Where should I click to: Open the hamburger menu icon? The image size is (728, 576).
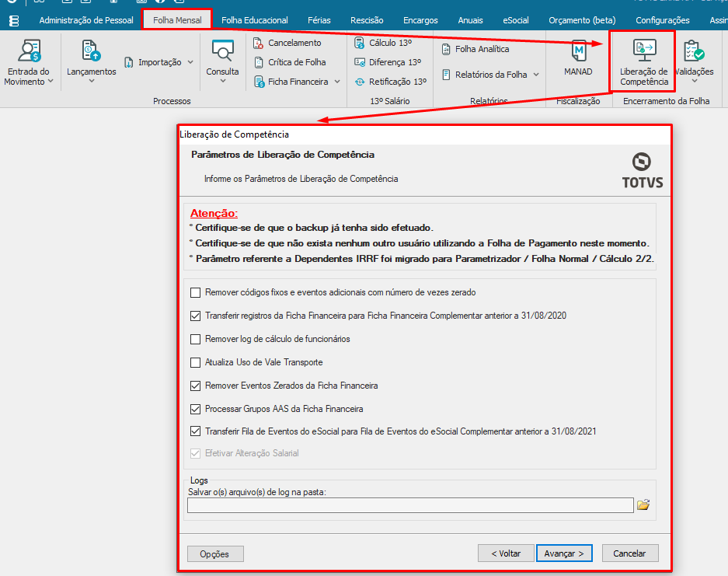tap(14, 20)
